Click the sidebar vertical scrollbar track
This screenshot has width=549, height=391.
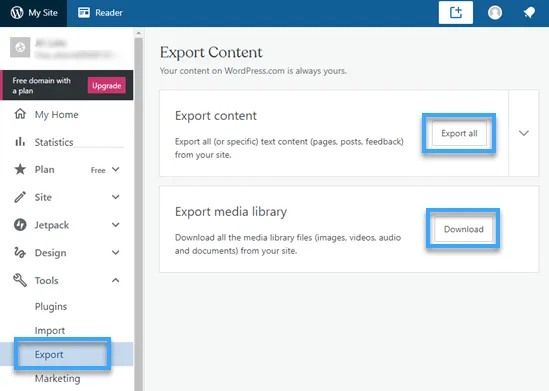(139, 214)
